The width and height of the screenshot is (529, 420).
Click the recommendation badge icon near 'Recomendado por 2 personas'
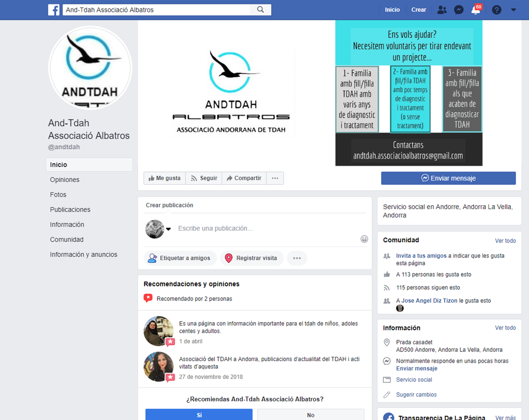[148, 298]
